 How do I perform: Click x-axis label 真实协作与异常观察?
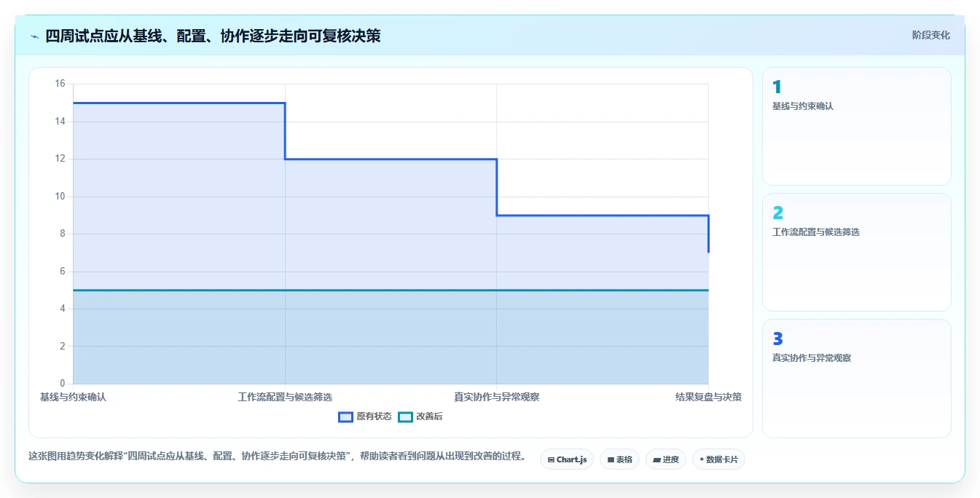pos(497,397)
